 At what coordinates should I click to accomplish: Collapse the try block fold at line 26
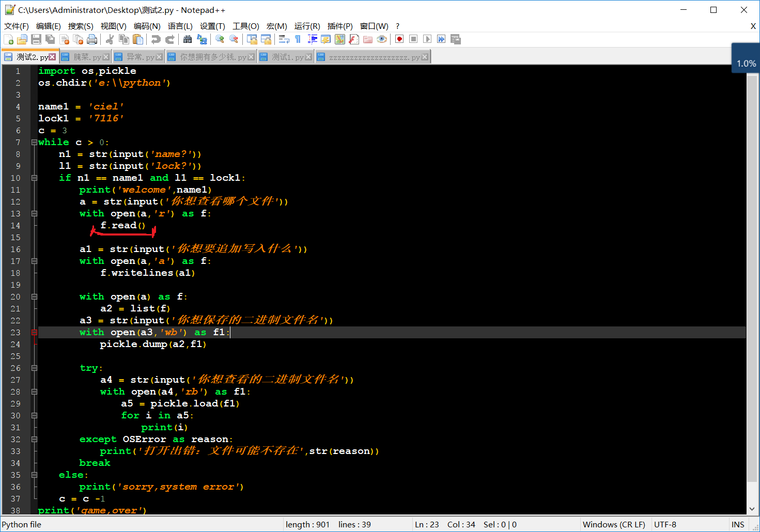point(34,368)
